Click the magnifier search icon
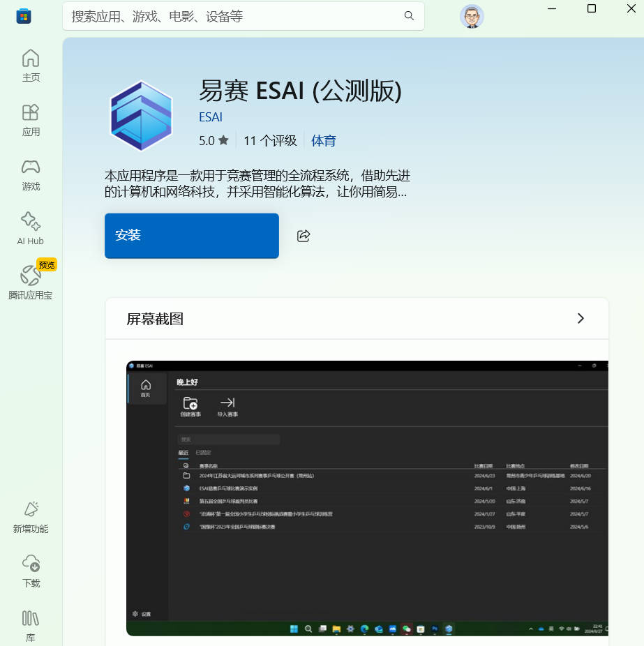The height and width of the screenshot is (646, 644). (409, 15)
